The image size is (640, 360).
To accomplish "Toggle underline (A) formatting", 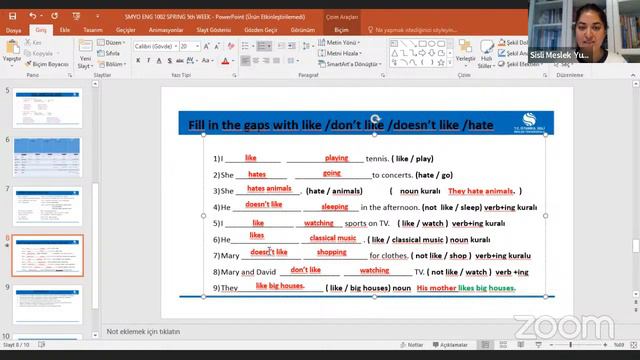I will point(159,61).
